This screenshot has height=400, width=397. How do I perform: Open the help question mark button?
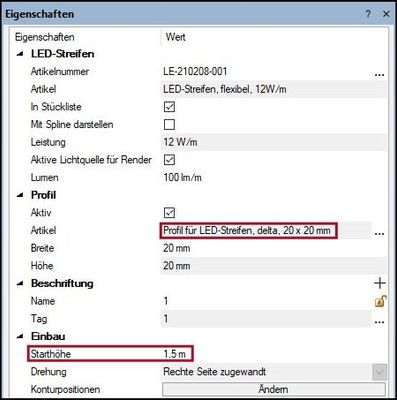coord(368,14)
